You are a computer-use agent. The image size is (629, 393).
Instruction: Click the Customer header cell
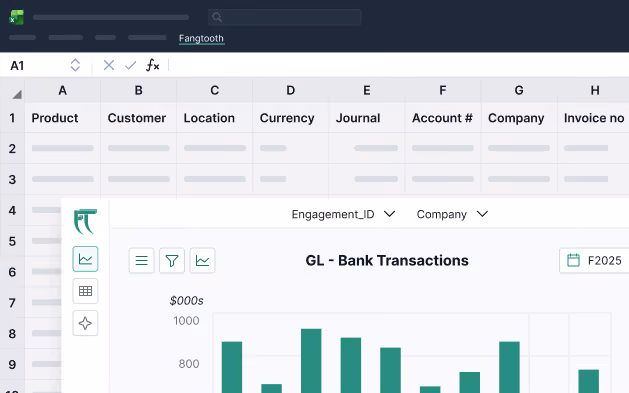pos(138,118)
